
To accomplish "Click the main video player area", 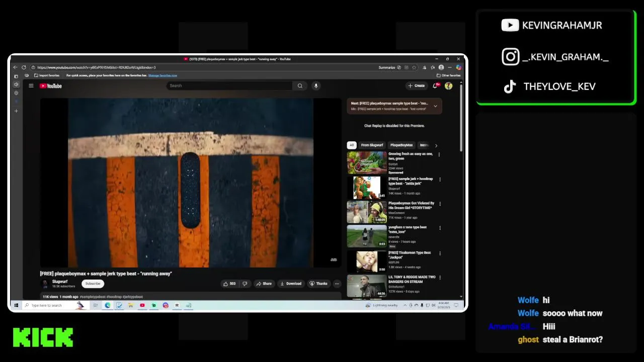I will 191,183.
